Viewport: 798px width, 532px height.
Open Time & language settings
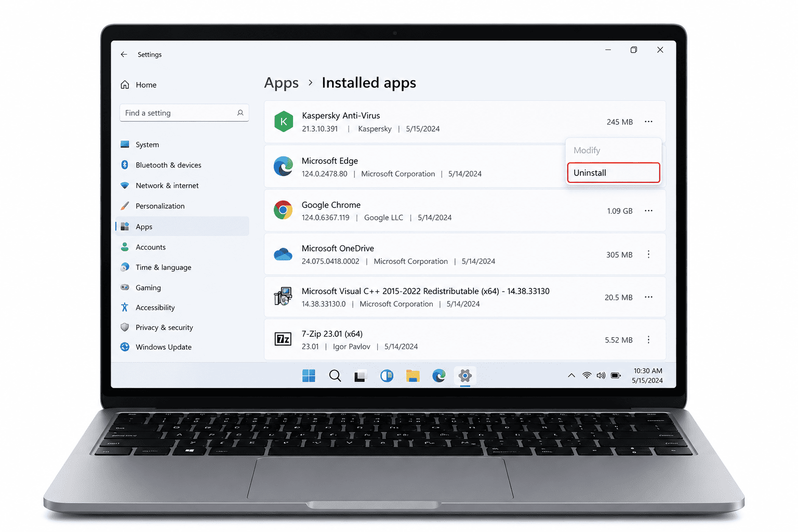point(182,267)
